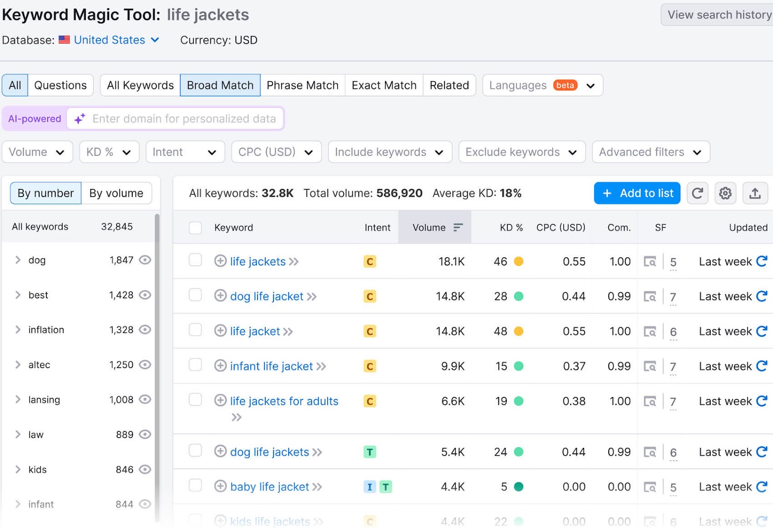Open Advanced filters dropdown
This screenshot has width=773, height=532.
click(651, 152)
